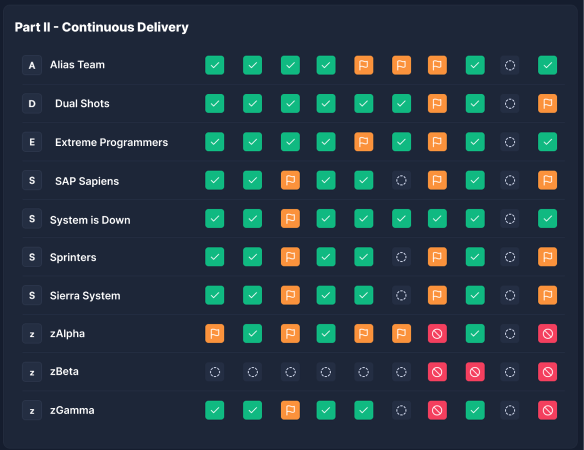Click the 'A' avatar badge for Alias Team

[x=32, y=65]
